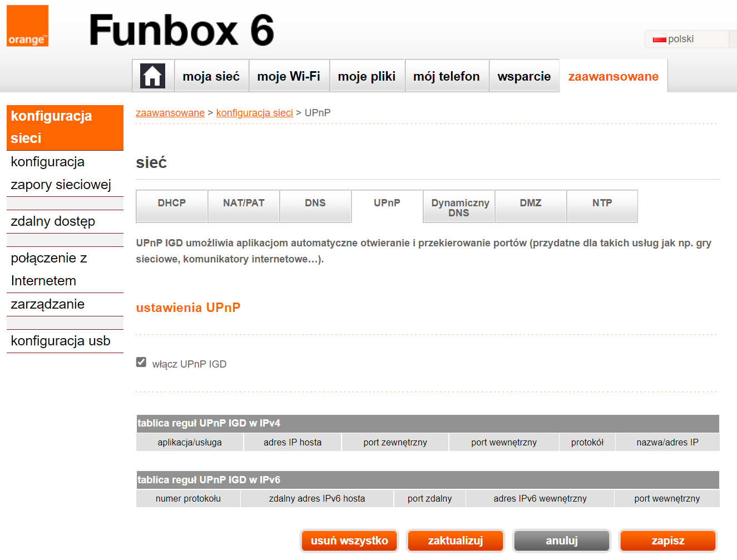Click 'anuluj' to cancel changes
This screenshot has width=737, height=560.
click(561, 540)
